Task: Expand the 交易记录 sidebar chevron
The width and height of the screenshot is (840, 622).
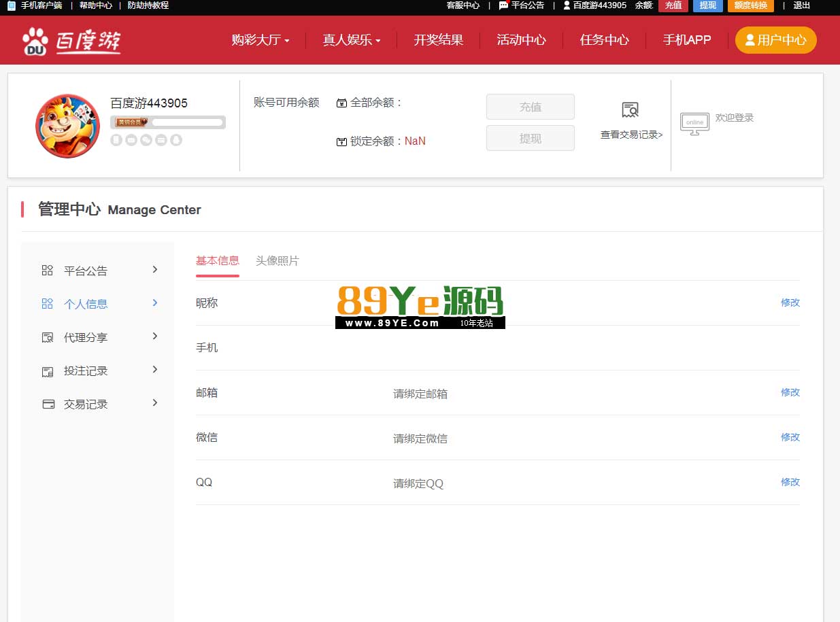Action: click(x=155, y=402)
